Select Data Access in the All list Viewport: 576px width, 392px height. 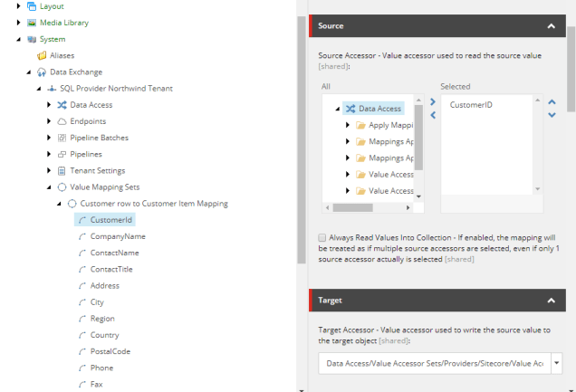point(379,109)
